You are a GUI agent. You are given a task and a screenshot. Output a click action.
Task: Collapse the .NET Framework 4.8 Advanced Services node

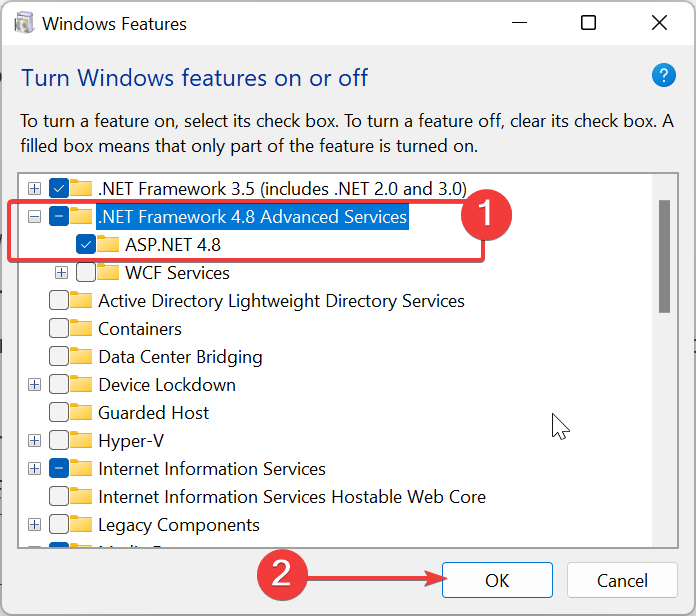pos(35,216)
